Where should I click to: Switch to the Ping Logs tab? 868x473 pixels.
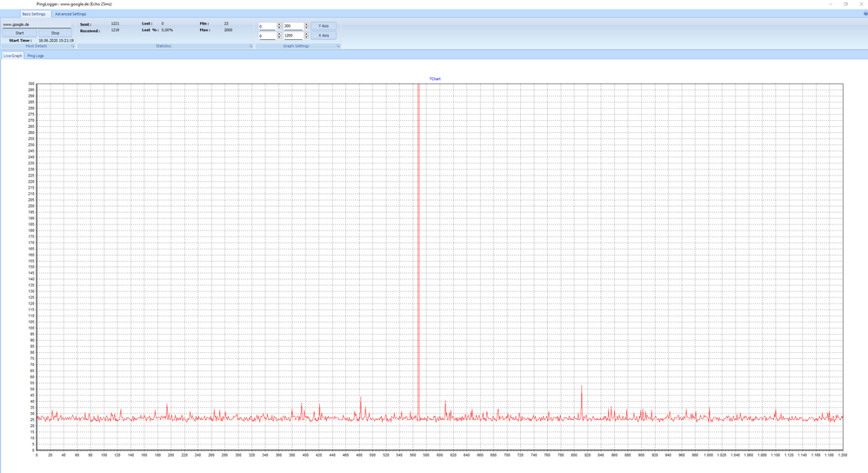point(36,56)
